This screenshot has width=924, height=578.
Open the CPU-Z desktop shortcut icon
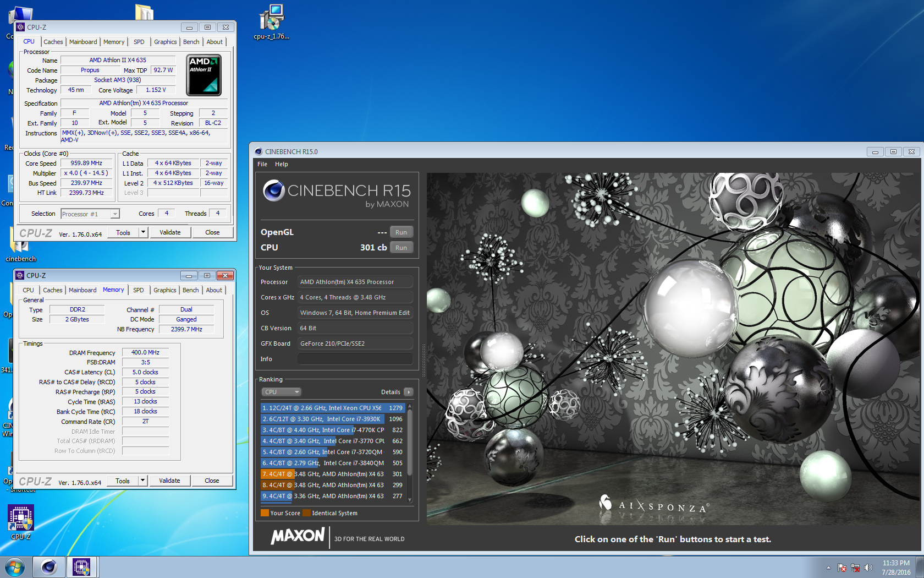[21, 522]
